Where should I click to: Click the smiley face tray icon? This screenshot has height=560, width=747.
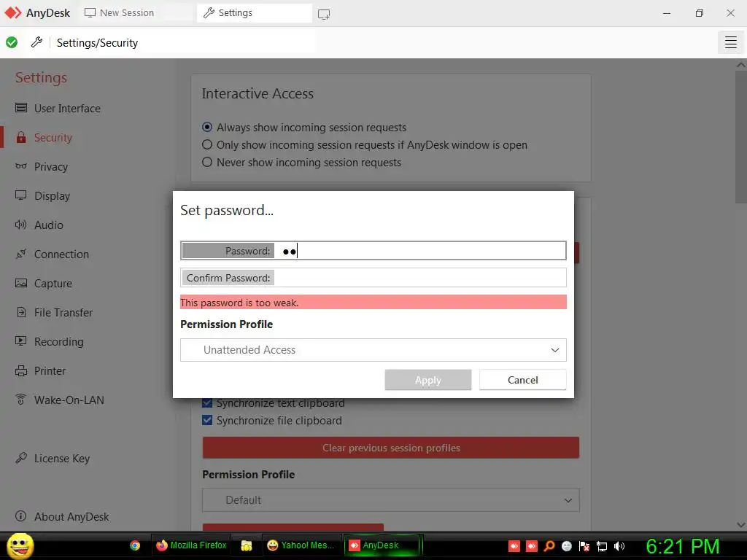567,546
